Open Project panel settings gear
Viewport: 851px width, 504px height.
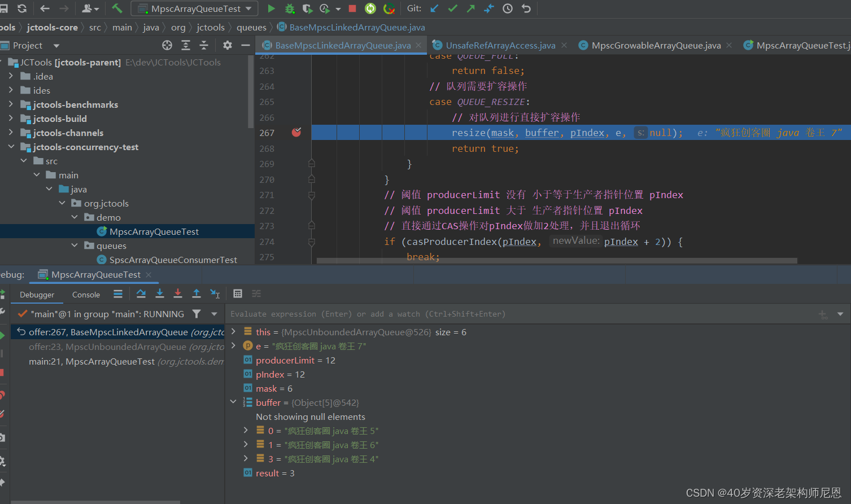pyautogui.click(x=227, y=45)
